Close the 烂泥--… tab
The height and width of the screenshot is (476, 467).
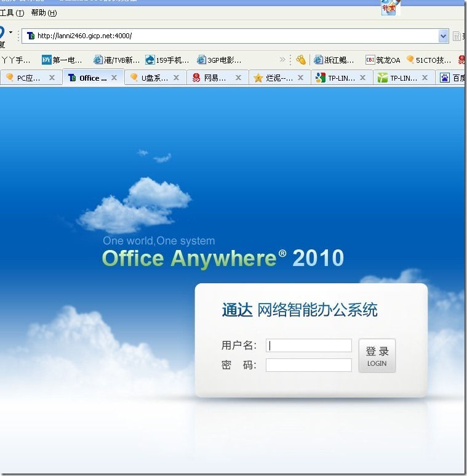(300, 78)
